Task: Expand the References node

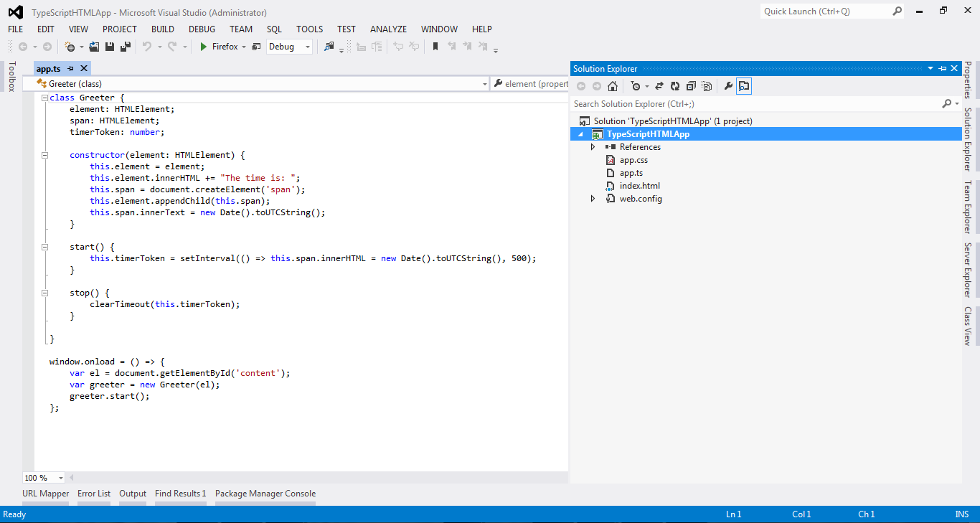Action: pos(591,146)
